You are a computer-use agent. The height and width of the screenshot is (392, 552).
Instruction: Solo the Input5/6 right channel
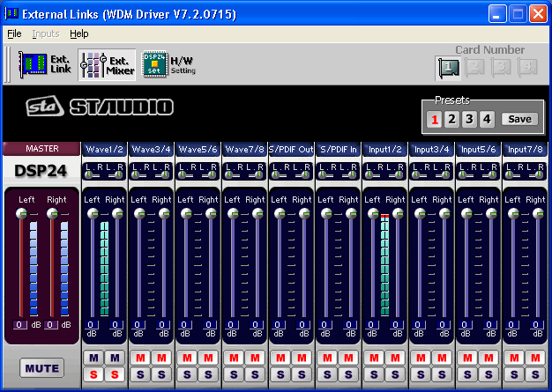click(489, 374)
